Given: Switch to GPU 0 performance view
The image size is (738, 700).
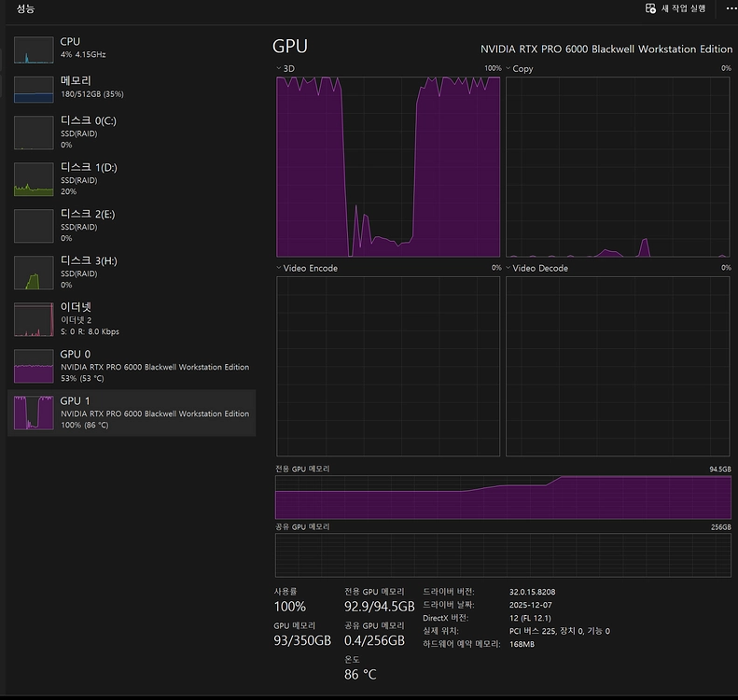Looking at the screenshot, I should 132,366.
